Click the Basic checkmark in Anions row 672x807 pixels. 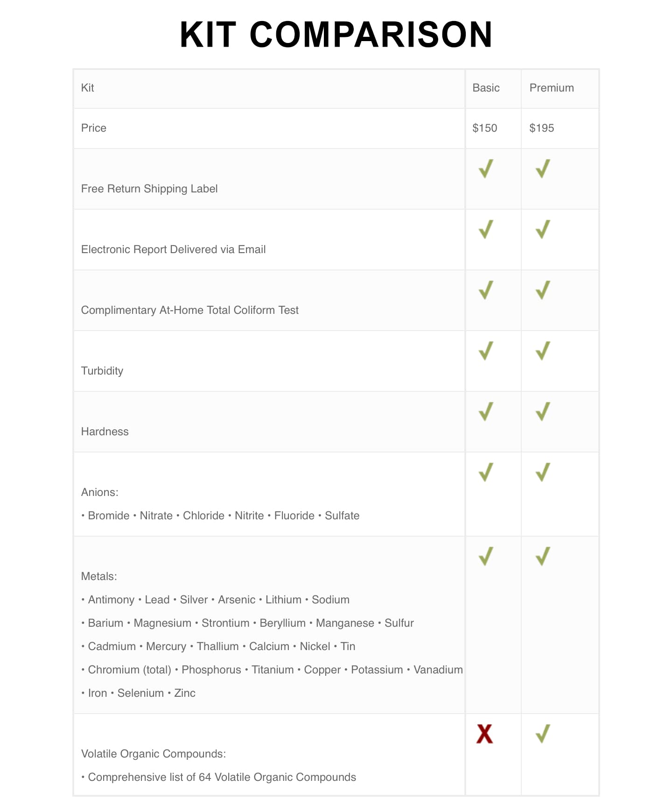point(486,473)
